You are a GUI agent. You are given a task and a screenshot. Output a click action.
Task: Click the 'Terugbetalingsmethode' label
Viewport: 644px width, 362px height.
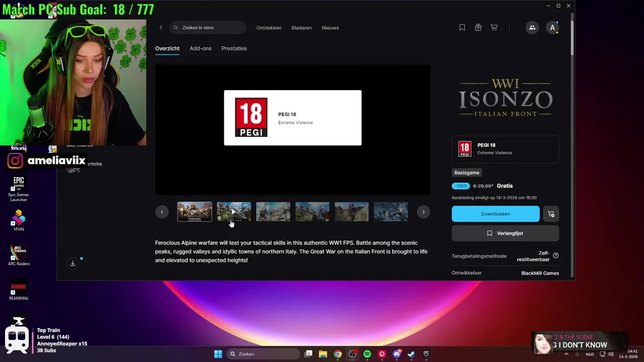(x=479, y=256)
